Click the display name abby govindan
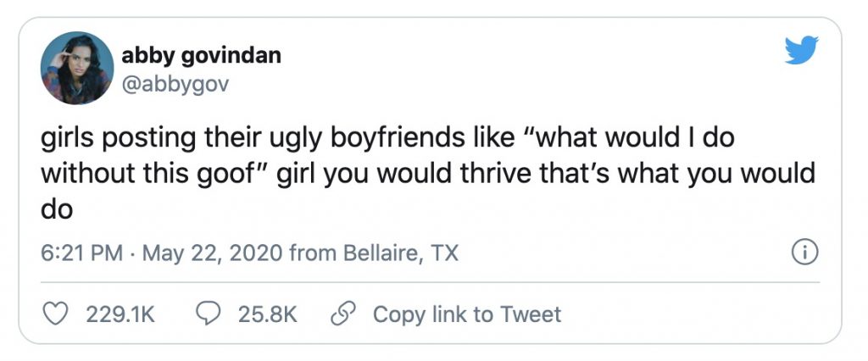The width and height of the screenshot is (868, 361). tap(202, 55)
